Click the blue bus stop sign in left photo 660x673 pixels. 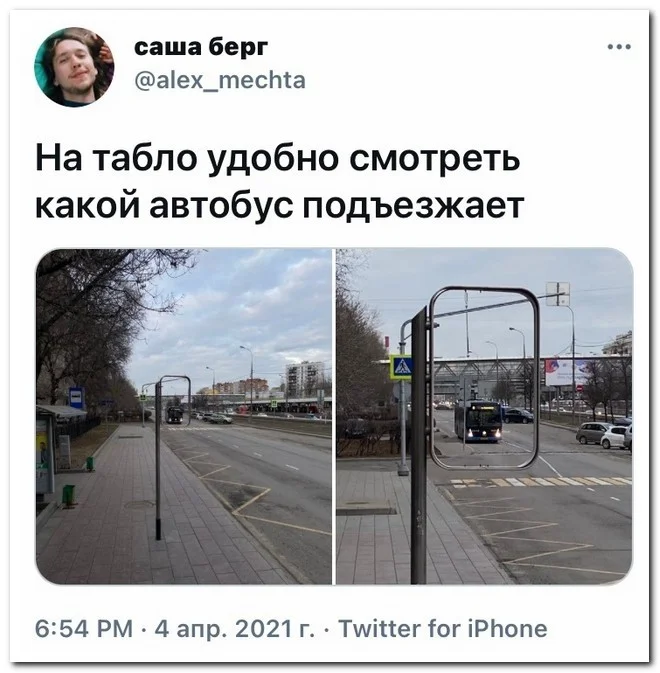[76, 397]
